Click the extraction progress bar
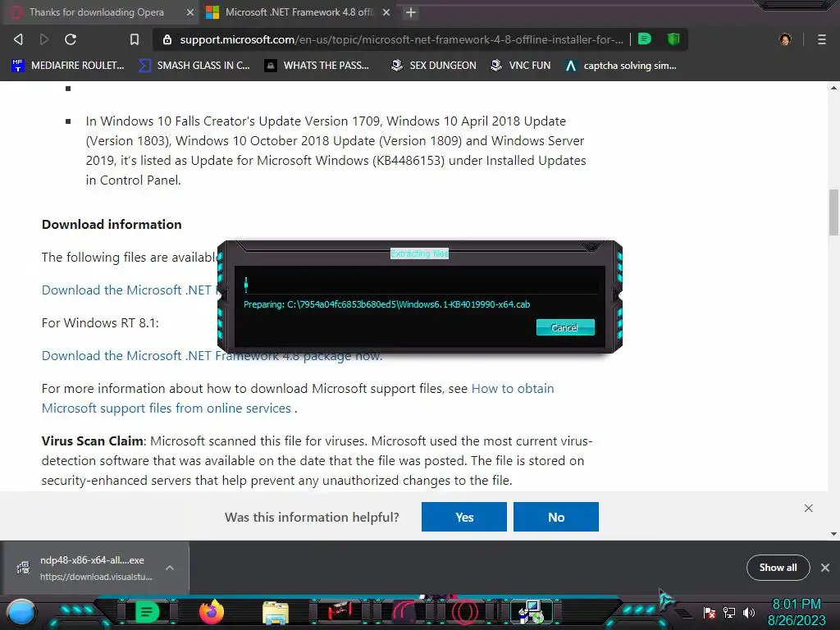 click(x=420, y=285)
